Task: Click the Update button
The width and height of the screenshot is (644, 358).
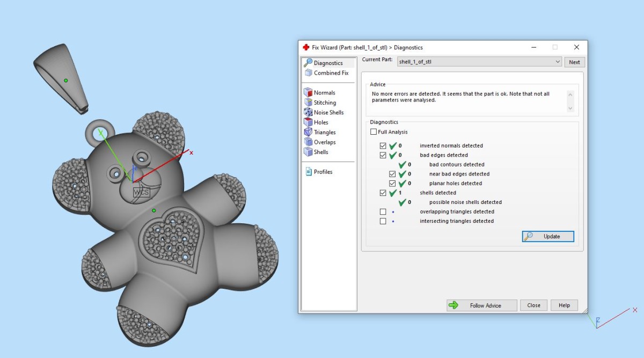Action: click(x=548, y=236)
